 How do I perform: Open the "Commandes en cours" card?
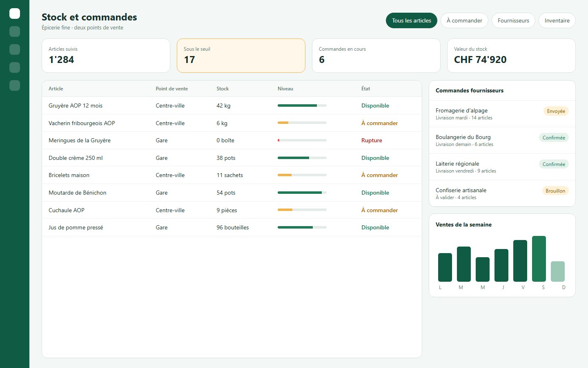click(376, 56)
